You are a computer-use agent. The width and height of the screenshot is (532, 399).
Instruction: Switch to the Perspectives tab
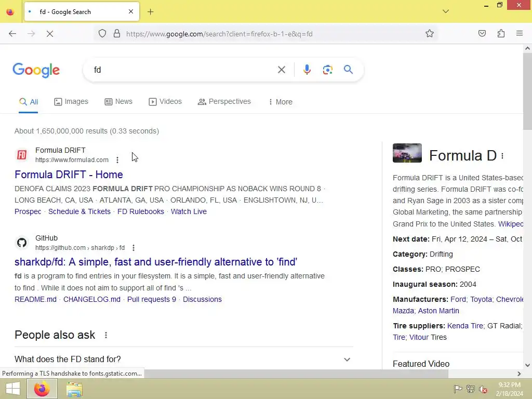(224, 101)
